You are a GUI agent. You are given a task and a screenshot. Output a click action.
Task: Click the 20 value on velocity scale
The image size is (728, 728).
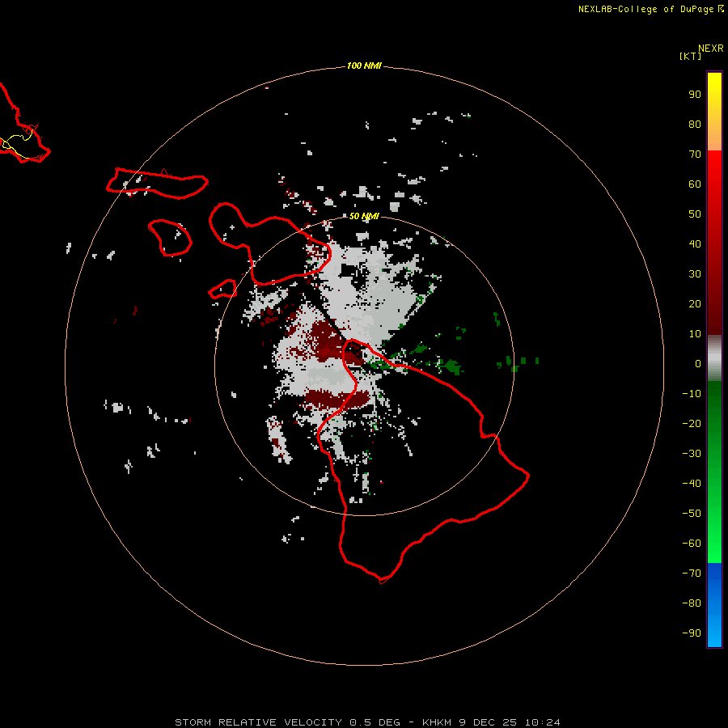[695, 303]
